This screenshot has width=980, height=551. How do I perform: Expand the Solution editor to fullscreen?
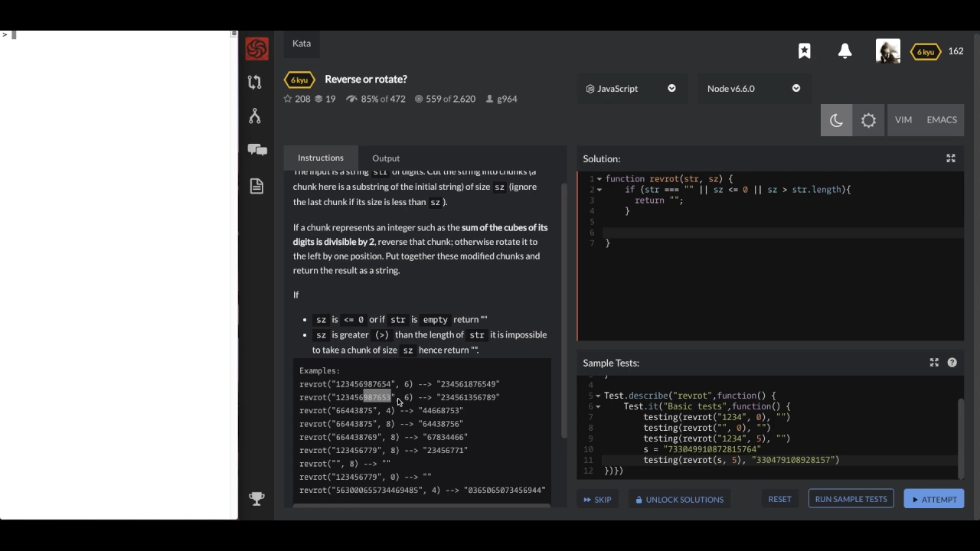click(x=951, y=158)
